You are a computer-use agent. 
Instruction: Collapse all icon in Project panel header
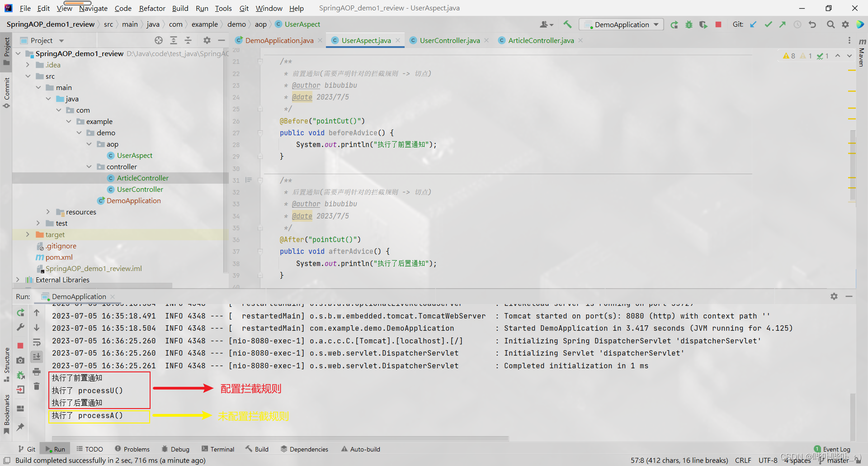pos(188,40)
